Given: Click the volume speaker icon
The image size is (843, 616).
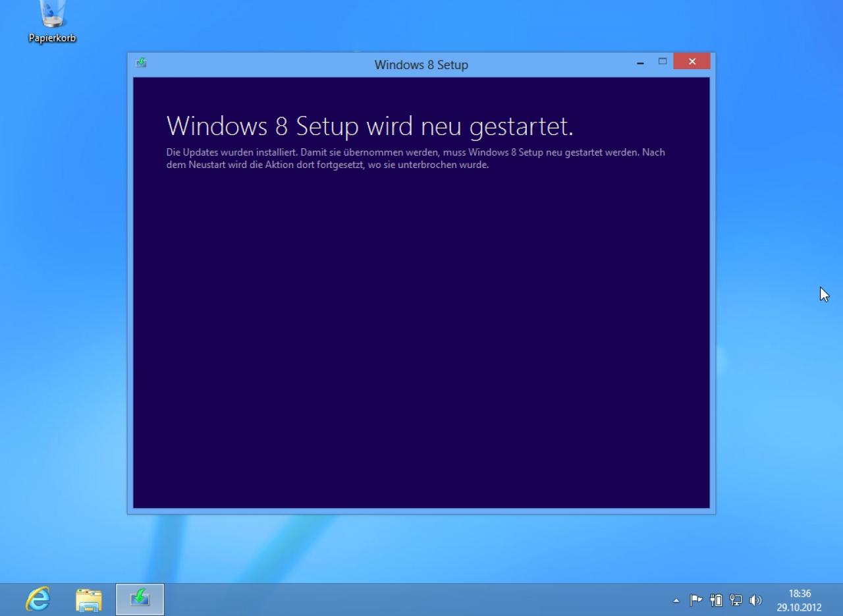Looking at the screenshot, I should coord(755,600).
